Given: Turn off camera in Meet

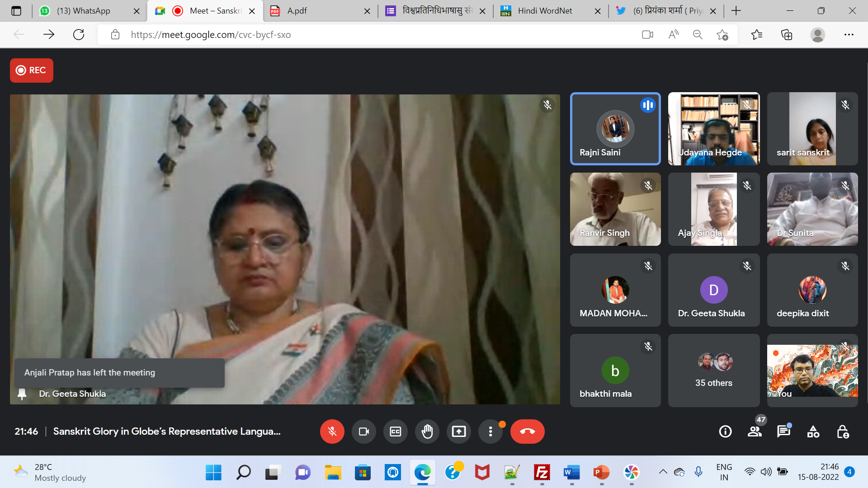Looking at the screenshot, I should pyautogui.click(x=363, y=432).
